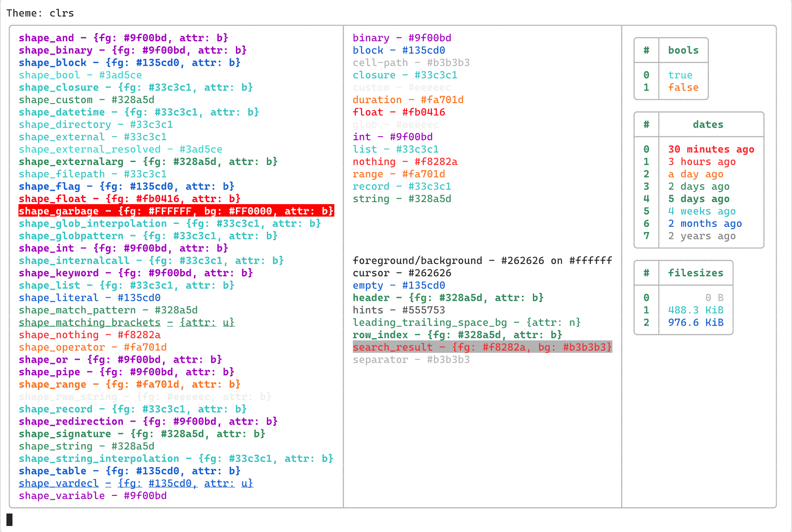Click the shape_signature row
The width and height of the screenshot is (792, 532).
click(142, 434)
